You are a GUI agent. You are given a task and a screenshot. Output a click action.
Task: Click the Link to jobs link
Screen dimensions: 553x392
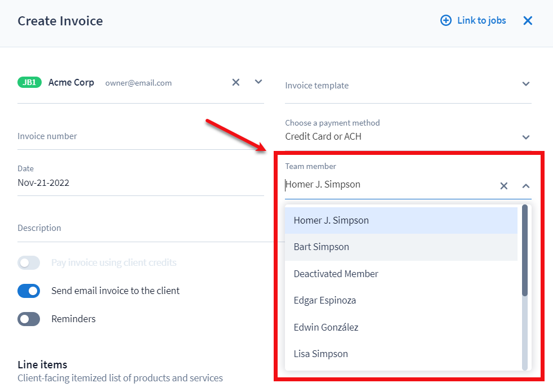coord(481,21)
